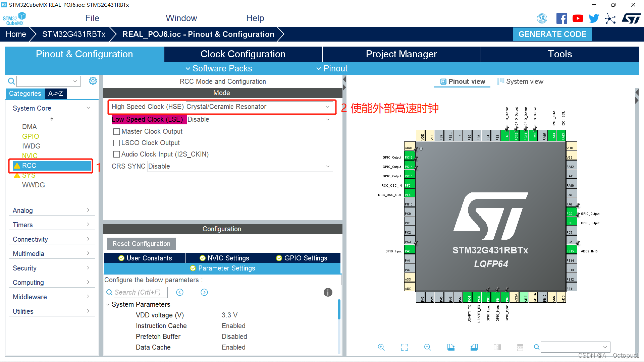The image size is (644, 362).
Task: Rotate the chip clockwise
Action: tap(451, 347)
